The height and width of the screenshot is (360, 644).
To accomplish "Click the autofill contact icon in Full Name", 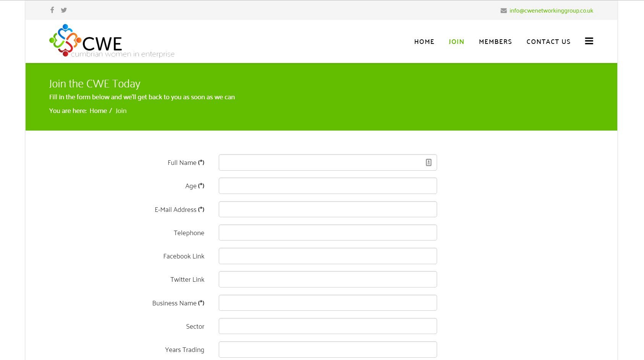I will (428, 163).
